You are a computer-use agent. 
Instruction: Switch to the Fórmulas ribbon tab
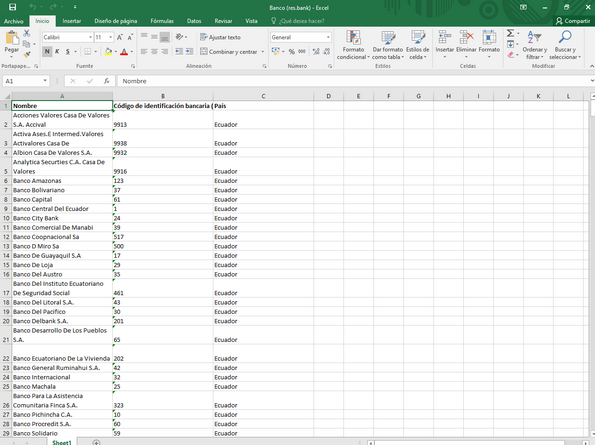tap(162, 21)
